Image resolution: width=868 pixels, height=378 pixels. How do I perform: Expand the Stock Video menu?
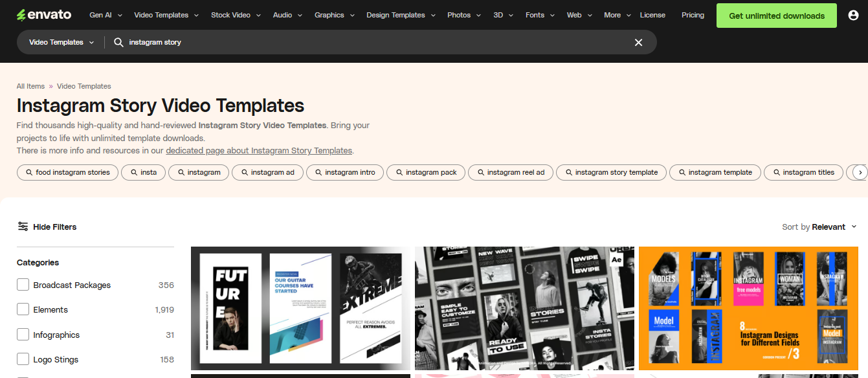(x=236, y=15)
